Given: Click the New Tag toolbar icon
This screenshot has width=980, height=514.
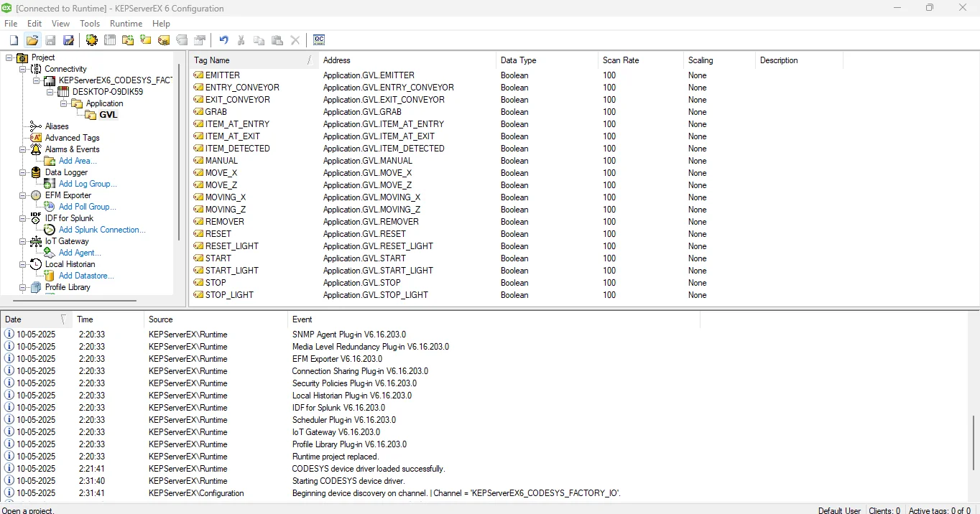Looking at the screenshot, I should tap(164, 40).
